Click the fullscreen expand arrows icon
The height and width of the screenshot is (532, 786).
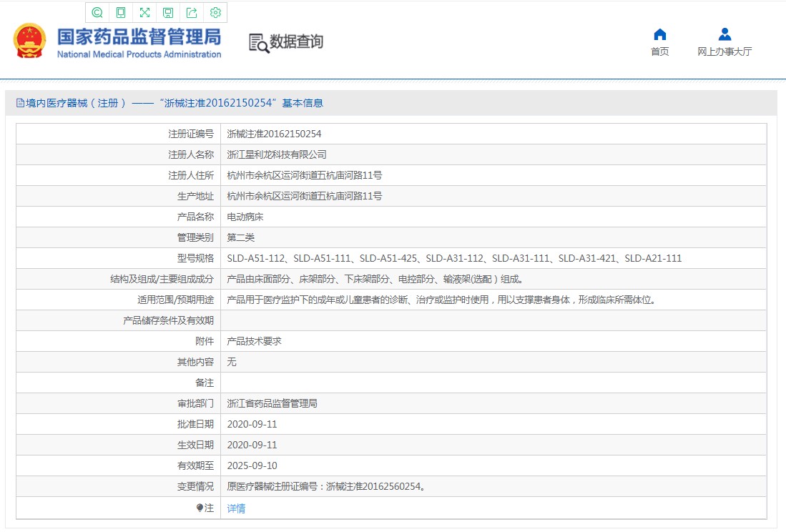(x=145, y=13)
